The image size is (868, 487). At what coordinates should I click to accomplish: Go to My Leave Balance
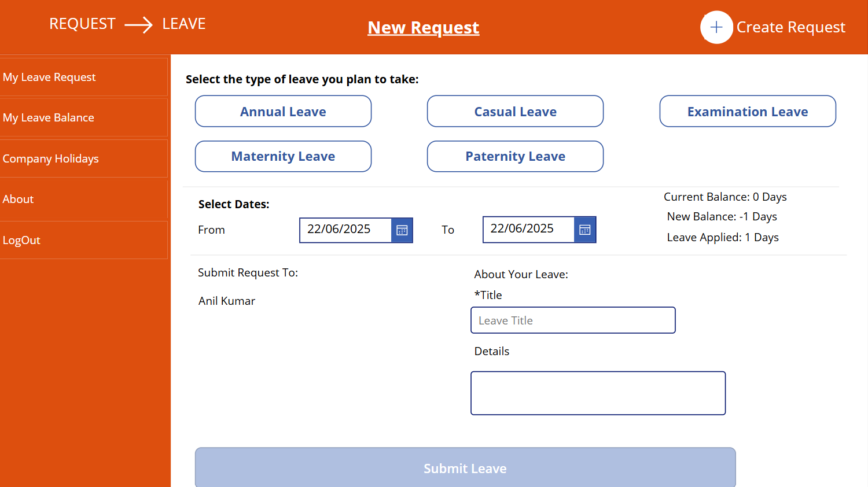coord(84,117)
